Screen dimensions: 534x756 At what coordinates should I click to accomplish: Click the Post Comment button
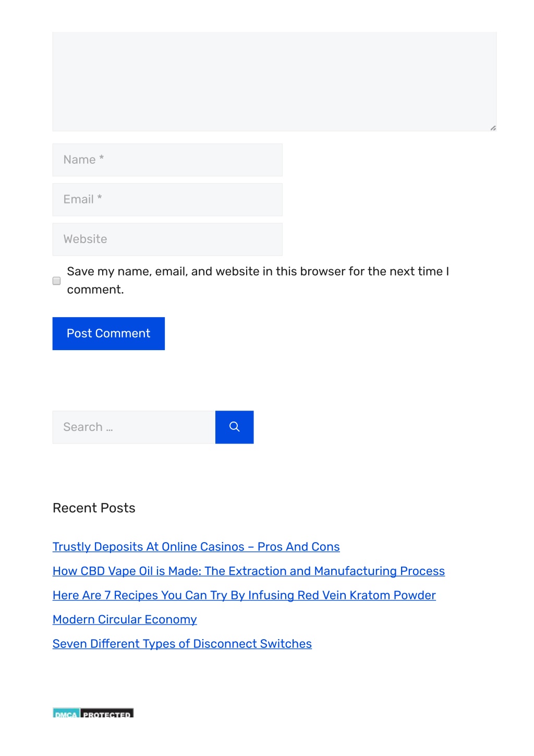pyautogui.click(x=108, y=333)
